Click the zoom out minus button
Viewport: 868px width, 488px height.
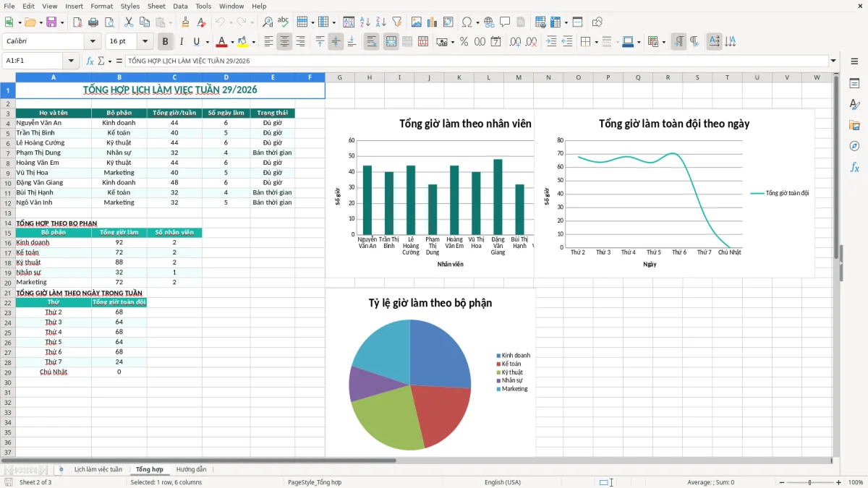[783, 482]
